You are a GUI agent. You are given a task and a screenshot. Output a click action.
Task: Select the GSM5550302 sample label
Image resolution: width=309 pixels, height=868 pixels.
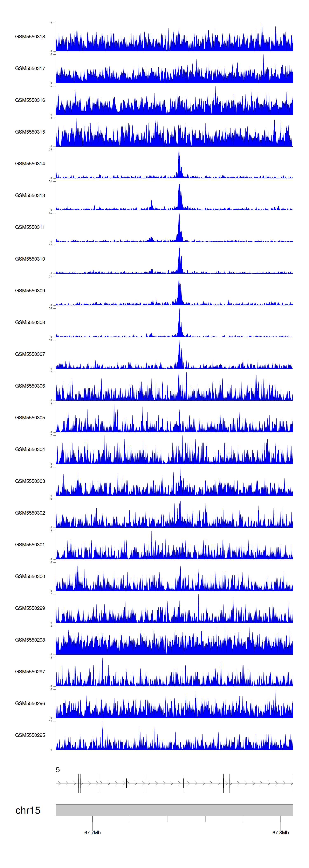(30, 513)
